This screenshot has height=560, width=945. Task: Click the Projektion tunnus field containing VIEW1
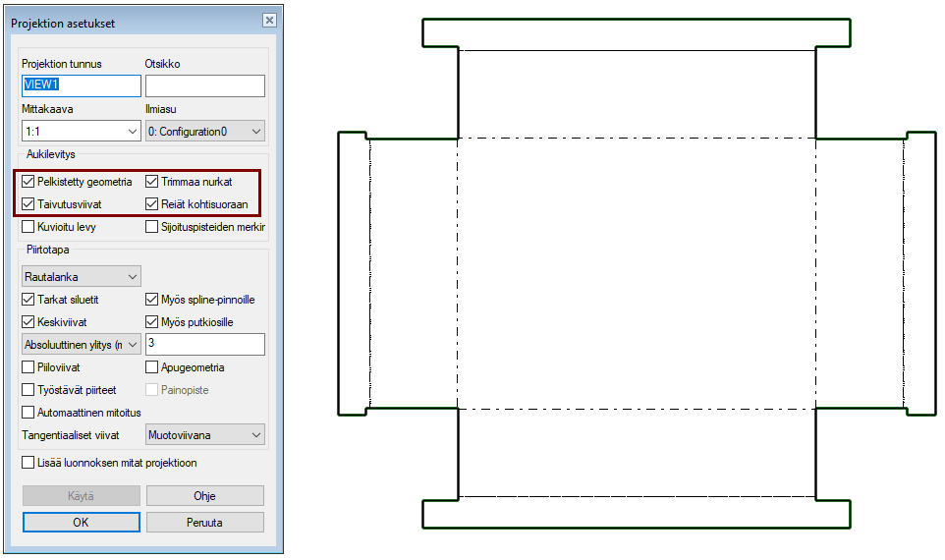(x=82, y=85)
